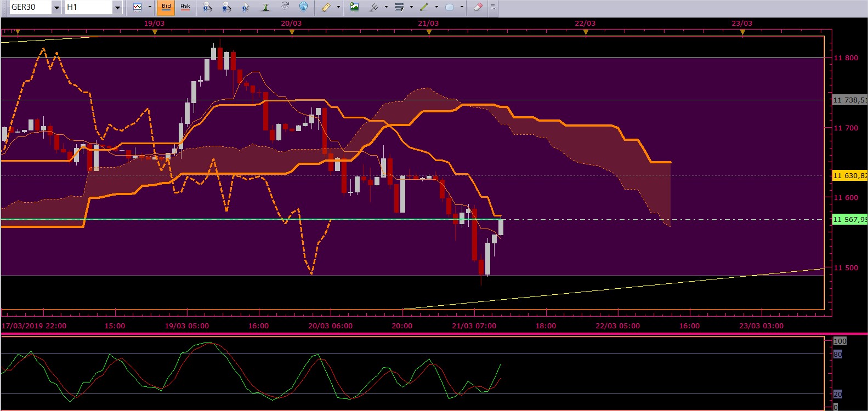
Task: Expand the ellipse shape dropdown arrow
Action: coord(462,7)
